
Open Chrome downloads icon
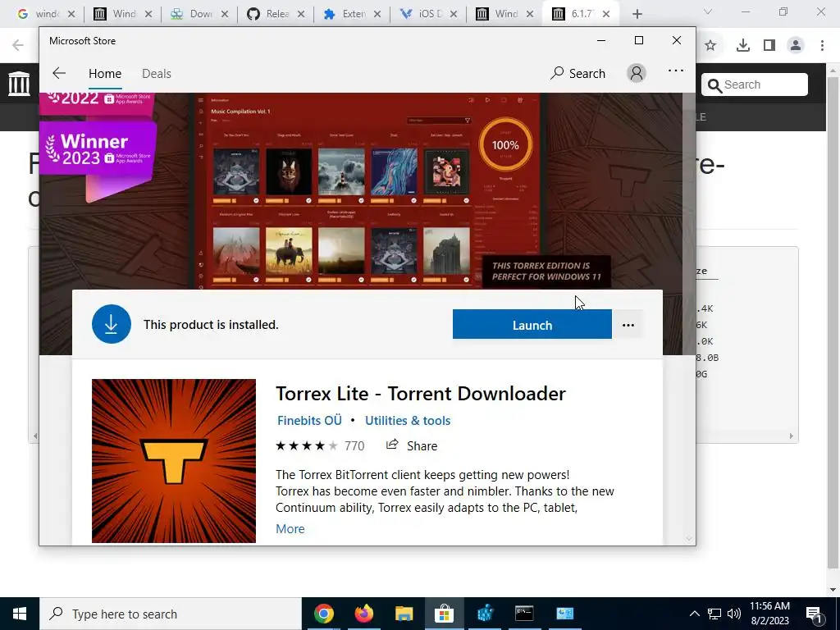(742, 46)
